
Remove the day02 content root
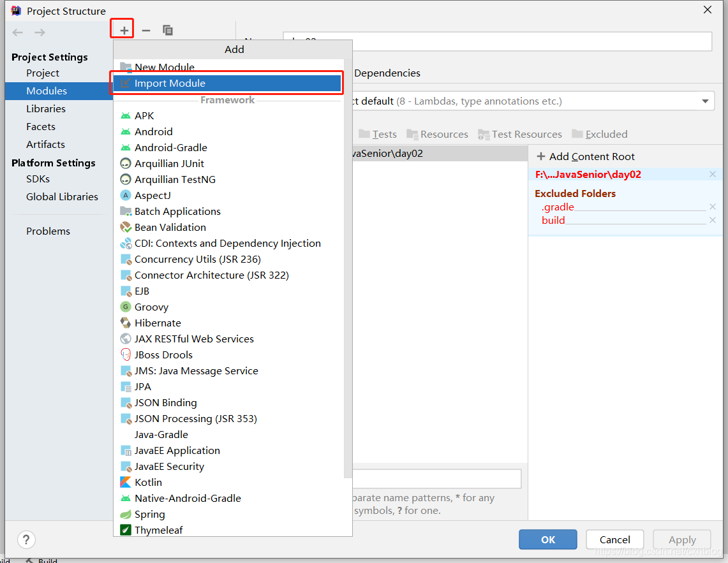tap(713, 174)
